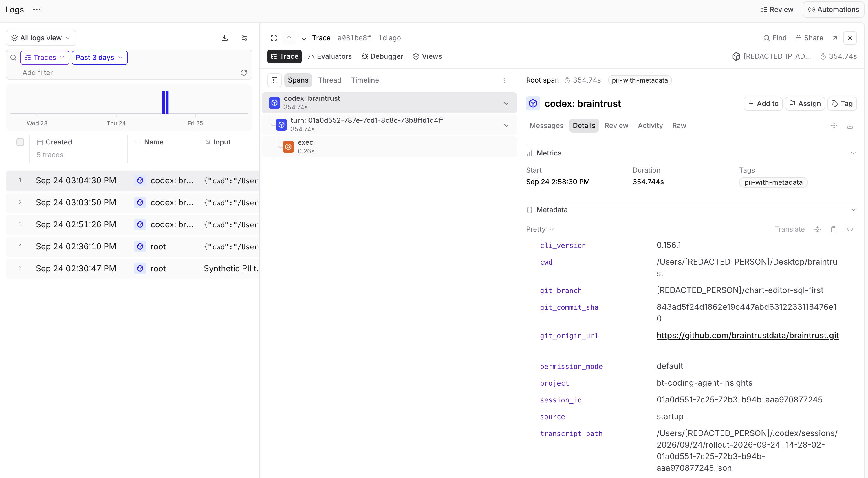Refresh the logs list
The image size is (868, 478).
[x=243, y=73]
